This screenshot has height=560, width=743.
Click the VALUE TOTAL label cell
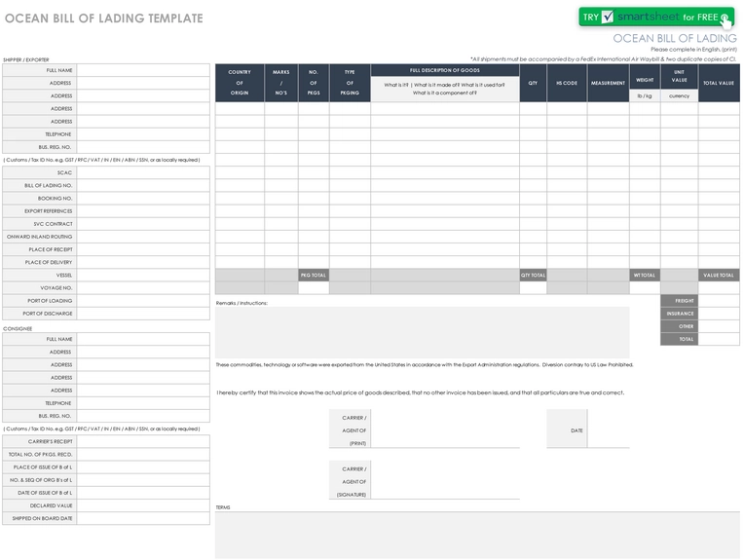719,275
